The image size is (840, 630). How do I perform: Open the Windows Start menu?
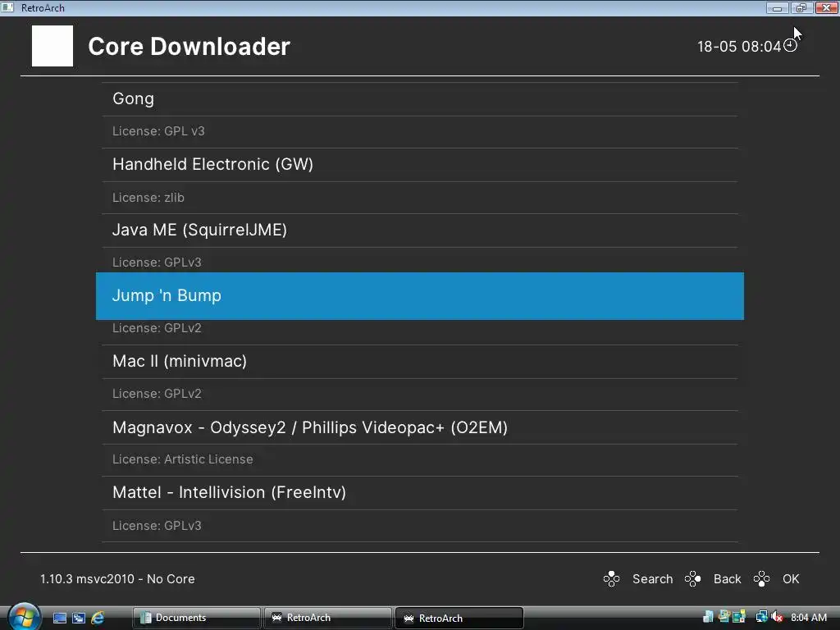tap(24, 617)
